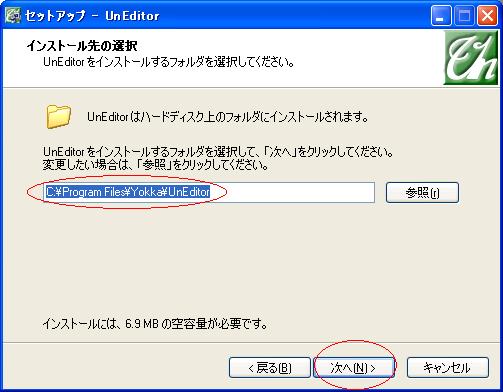Click the インストール先の選択 heading

pyautogui.click(x=82, y=46)
